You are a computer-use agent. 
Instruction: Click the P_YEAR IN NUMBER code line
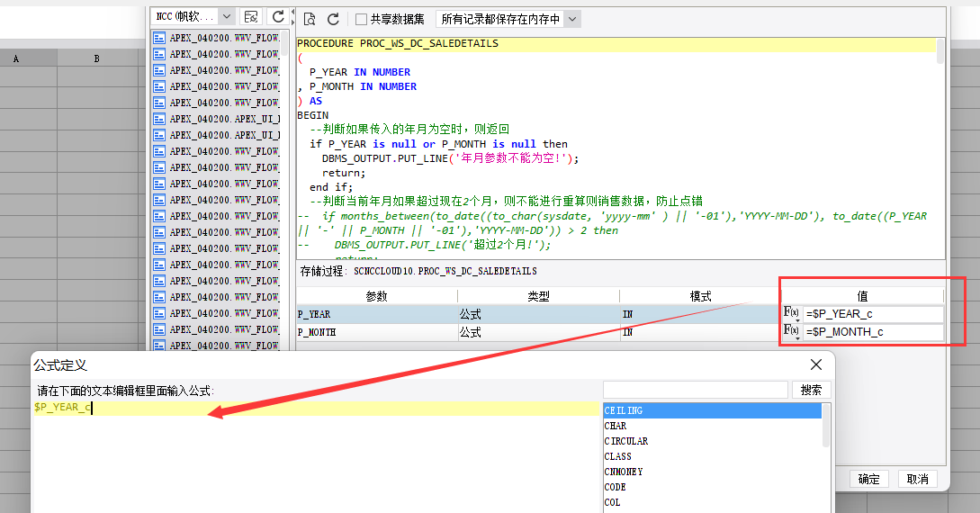[359, 73]
